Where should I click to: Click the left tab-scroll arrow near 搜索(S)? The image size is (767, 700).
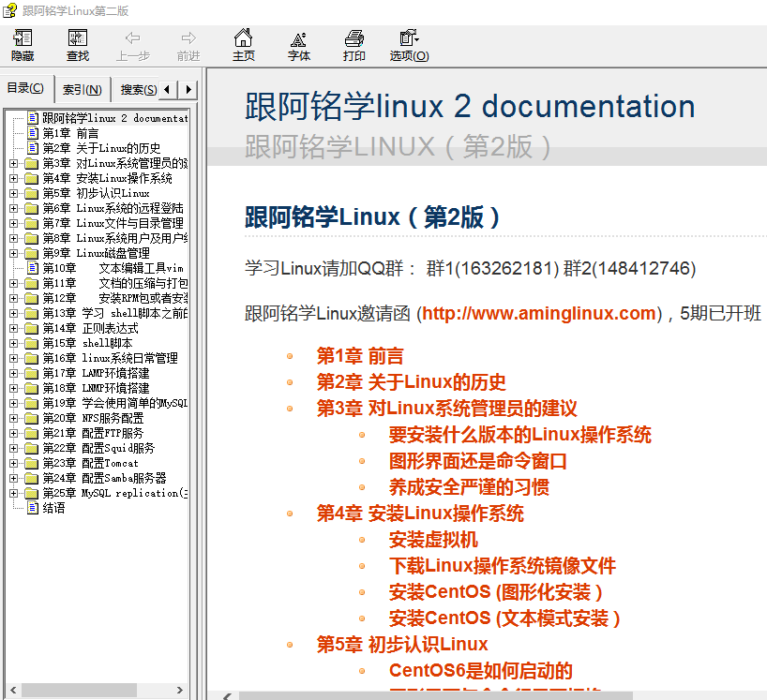(167, 88)
